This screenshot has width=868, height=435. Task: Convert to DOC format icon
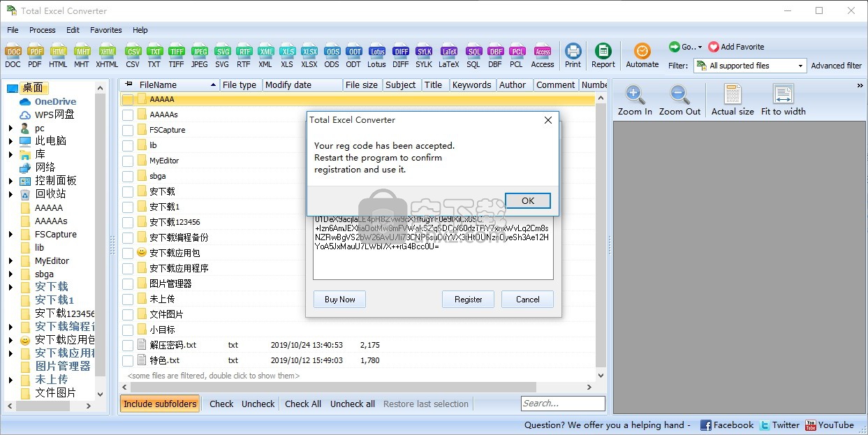13,56
